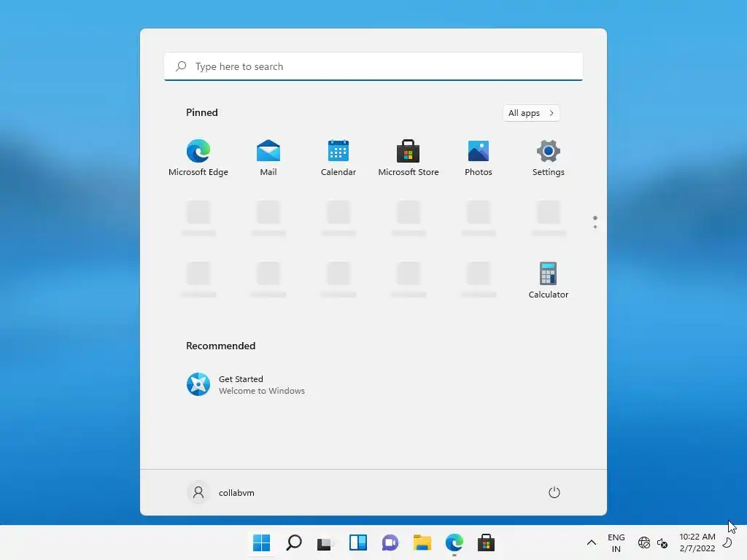Open the Mail app
The height and width of the screenshot is (560, 747).
[x=268, y=157]
